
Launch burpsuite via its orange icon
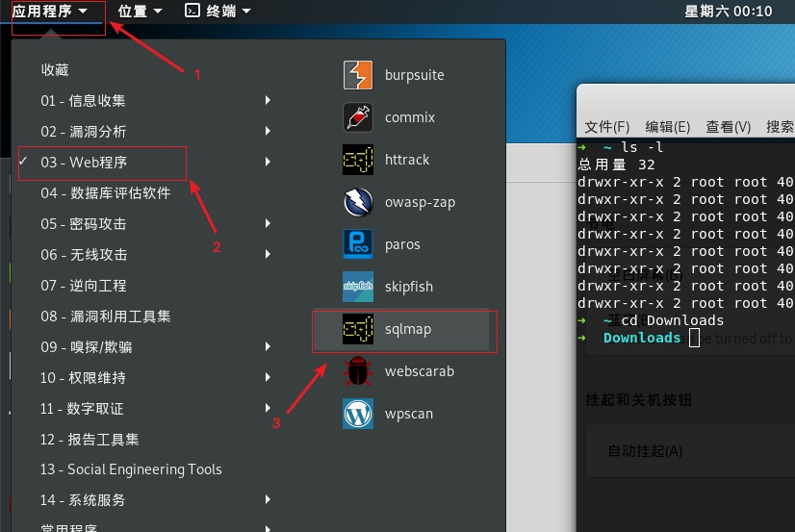pyautogui.click(x=358, y=75)
